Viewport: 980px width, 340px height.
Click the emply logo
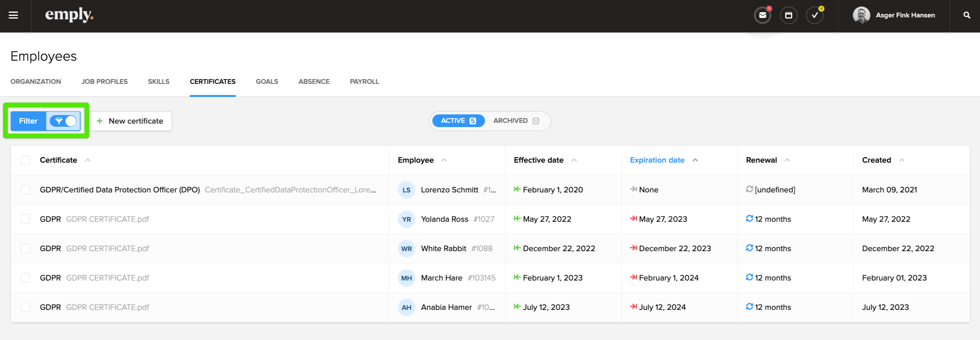tap(69, 15)
